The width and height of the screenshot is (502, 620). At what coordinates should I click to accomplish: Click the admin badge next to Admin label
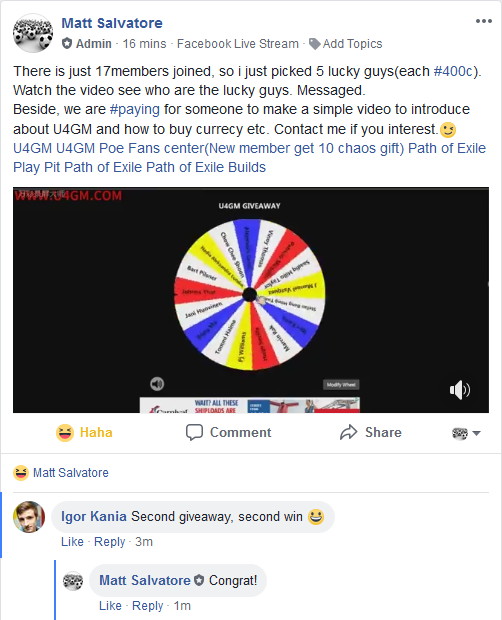[x=67, y=43]
